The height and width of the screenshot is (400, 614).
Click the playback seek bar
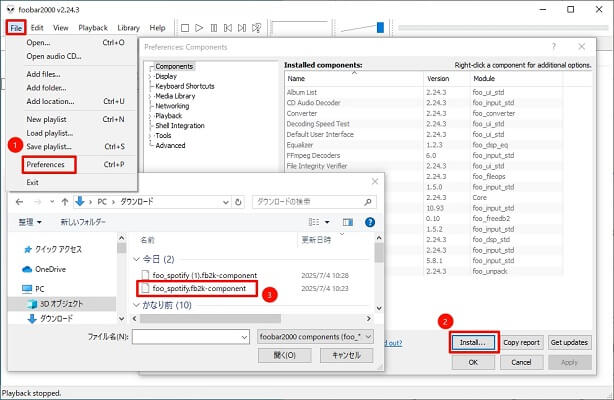[x=503, y=28]
